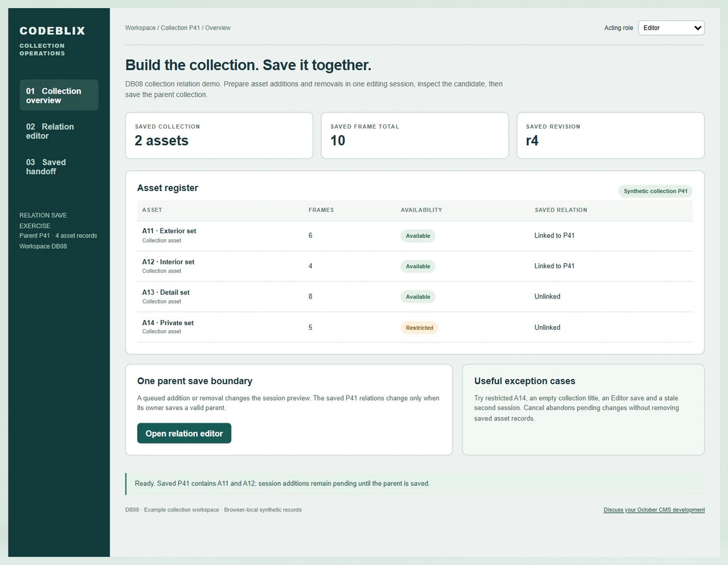Click the Saved revision r4 card
This screenshot has height=565, width=728.
point(610,135)
